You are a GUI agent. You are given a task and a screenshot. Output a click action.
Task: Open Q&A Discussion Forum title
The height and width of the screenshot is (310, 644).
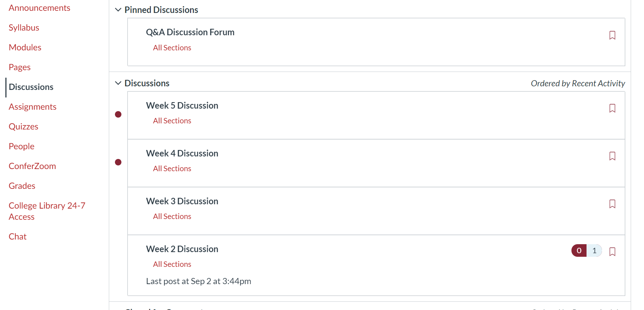[190, 32]
